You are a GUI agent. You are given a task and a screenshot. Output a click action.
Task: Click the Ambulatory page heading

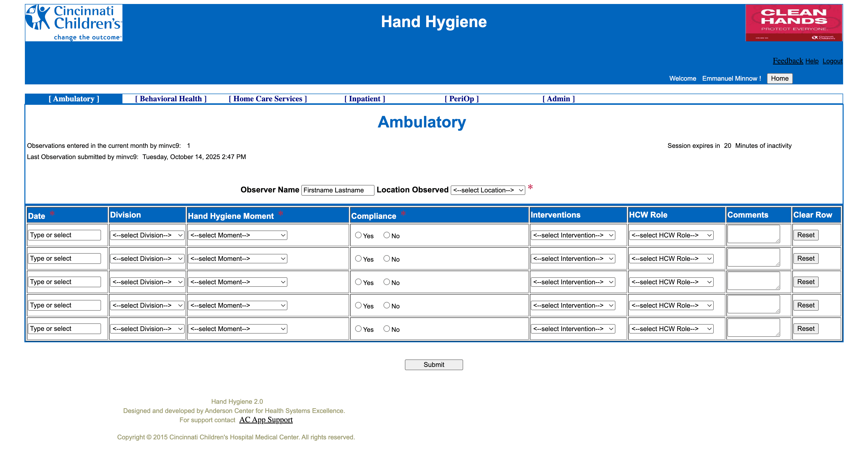pos(422,122)
